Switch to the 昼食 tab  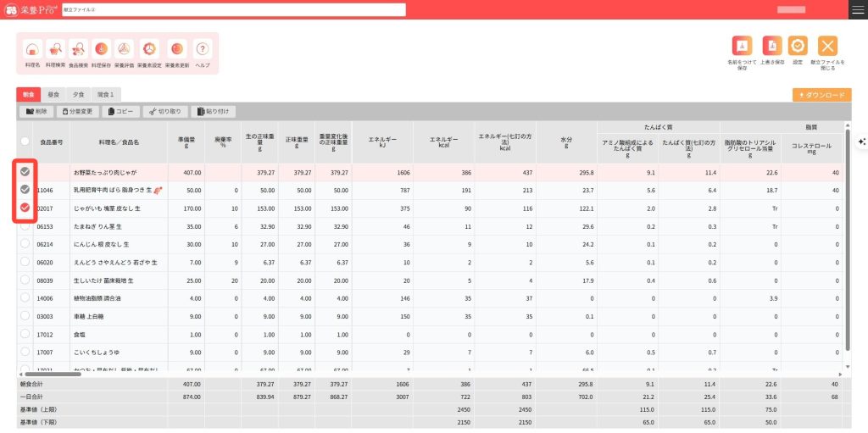(x=53, y=94)
